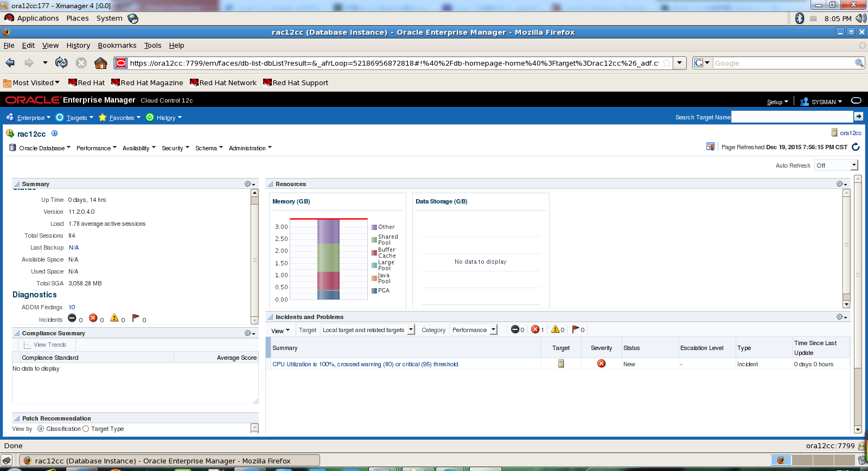The width and height of the screenshot is (868, 471).
Task: Click the critical severity icon in incident row
Action: point(601,364)
